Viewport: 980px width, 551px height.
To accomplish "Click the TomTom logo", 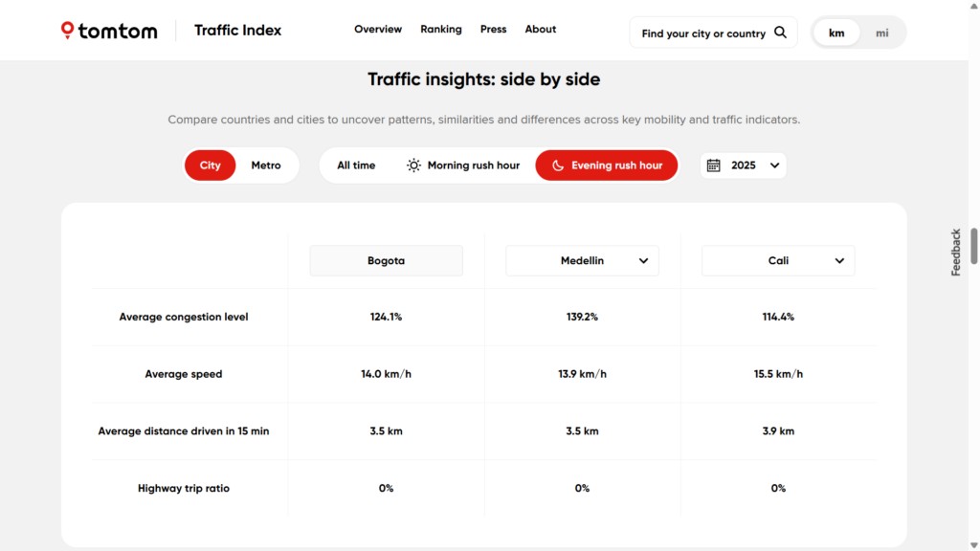I will (x=109, y=31).
